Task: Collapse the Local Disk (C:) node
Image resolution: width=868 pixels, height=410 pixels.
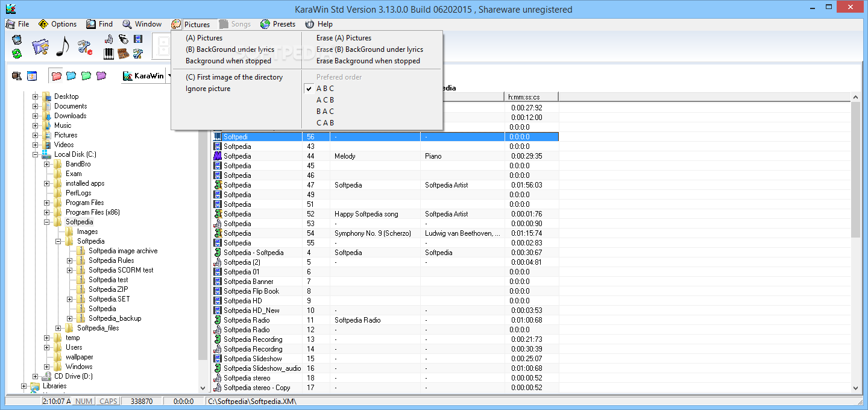Action: (36, 154)
